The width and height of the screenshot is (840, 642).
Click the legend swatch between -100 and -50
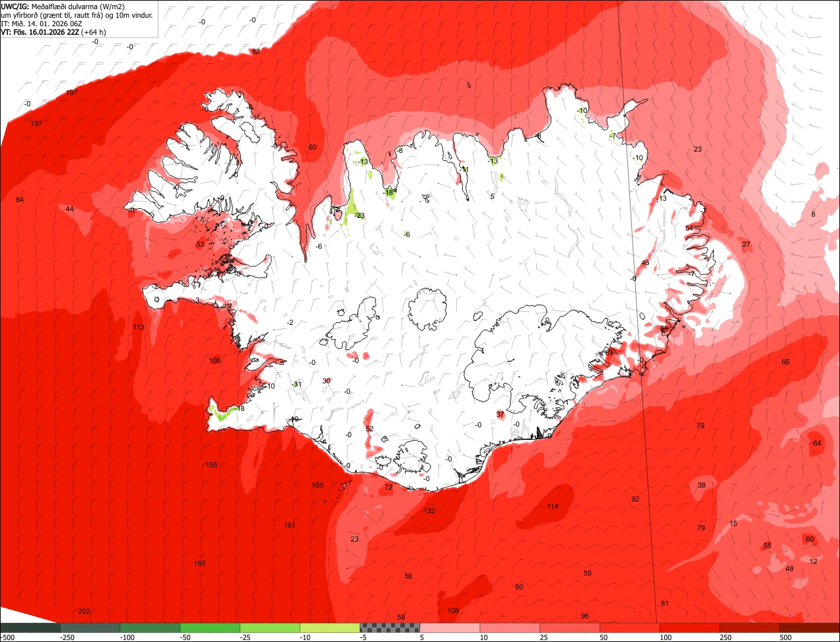pos(150,628)
